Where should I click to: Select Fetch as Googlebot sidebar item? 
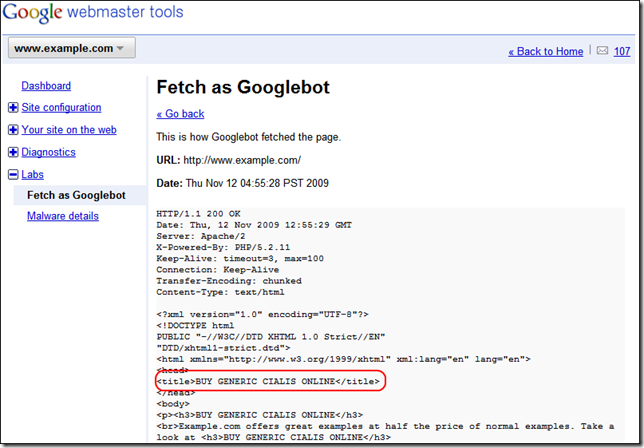[80, 195]
